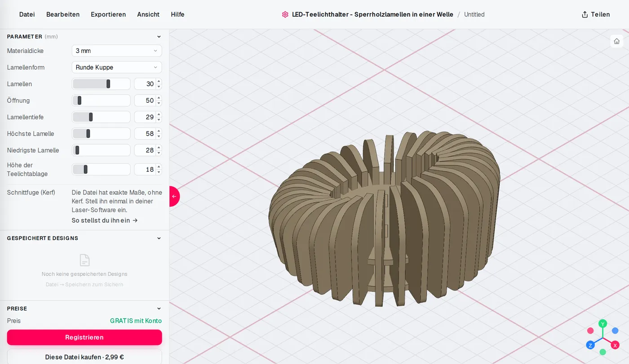Click the Niedrigste Lamelle slider
This screenshot has width=629, height=364.
pyautogui.click(x=101, y=150)
